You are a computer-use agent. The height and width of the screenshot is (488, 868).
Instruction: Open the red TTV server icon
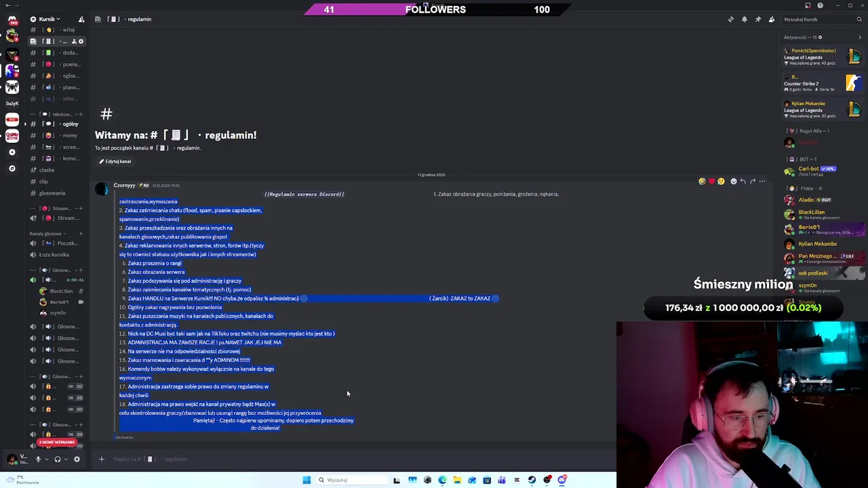pos(12,121)
